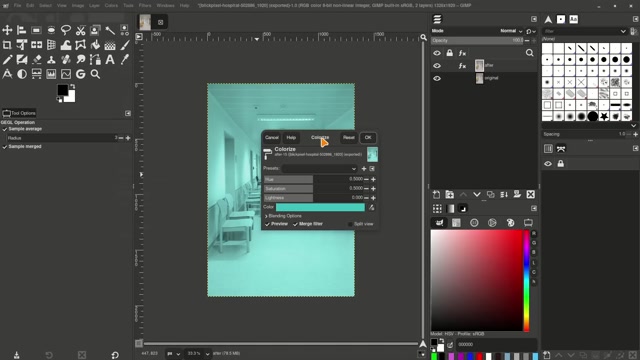The width and height of the screenshot is (640, 360).
Task: Select the Crop tool
Action: click(x=7, y=45)
